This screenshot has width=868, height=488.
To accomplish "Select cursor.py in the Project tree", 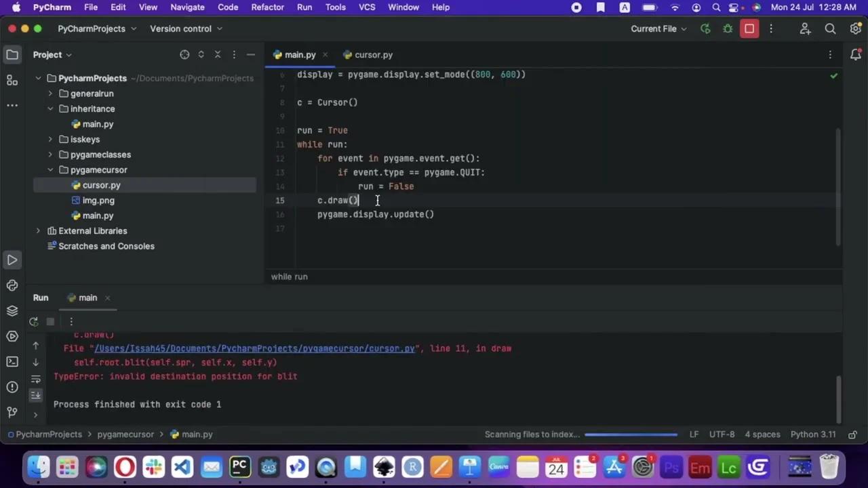I will click(101, 185).
